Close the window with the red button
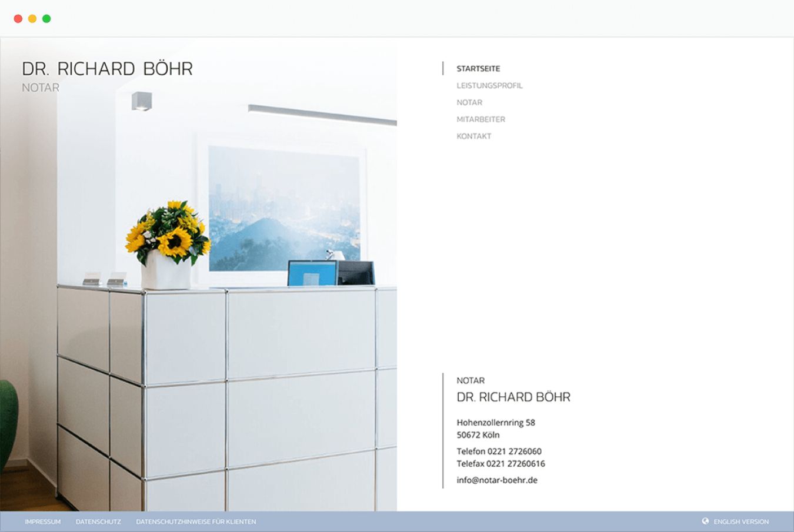Image resolution: width=794 pixels, height=532 pixels. tap(18, 19)
